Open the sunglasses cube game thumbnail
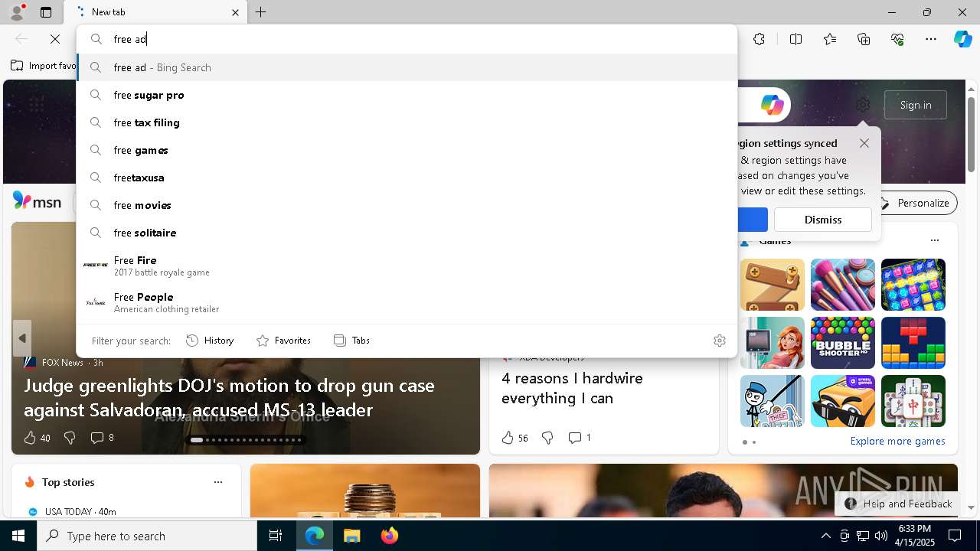980x551 pixels. pyautogui.click(x=843, y=401)
